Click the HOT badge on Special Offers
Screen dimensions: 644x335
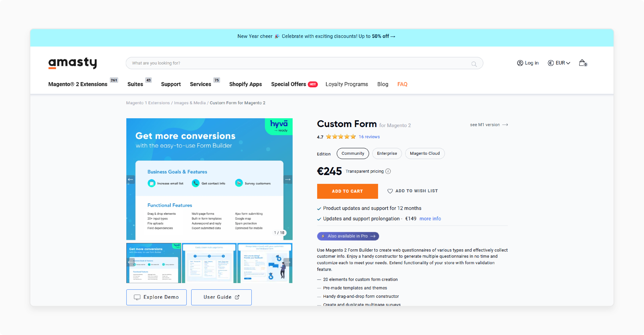pos(313,84)
